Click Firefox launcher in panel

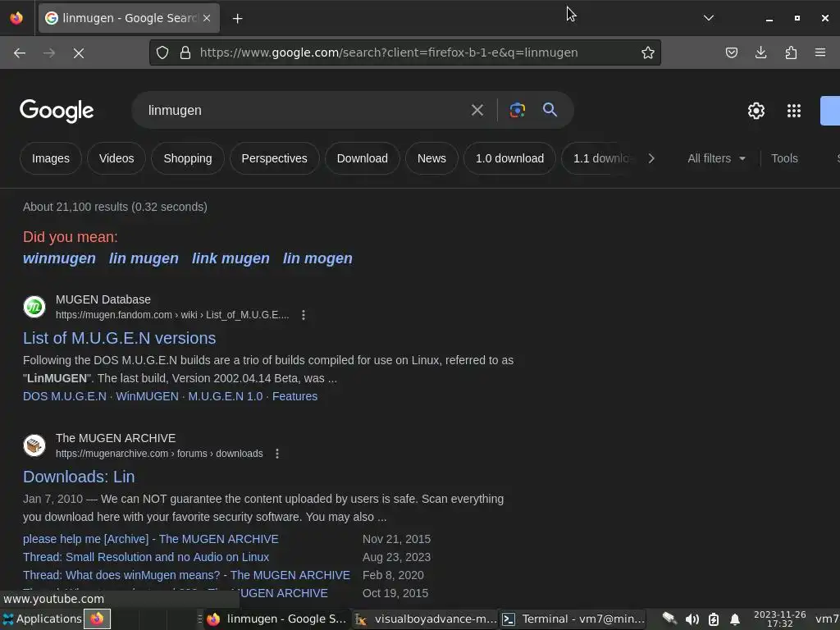click(97, 619)
